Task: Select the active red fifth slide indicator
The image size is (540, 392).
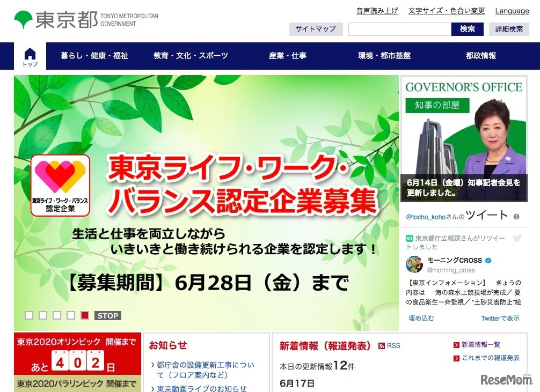Action: click(x=85, y=315)
